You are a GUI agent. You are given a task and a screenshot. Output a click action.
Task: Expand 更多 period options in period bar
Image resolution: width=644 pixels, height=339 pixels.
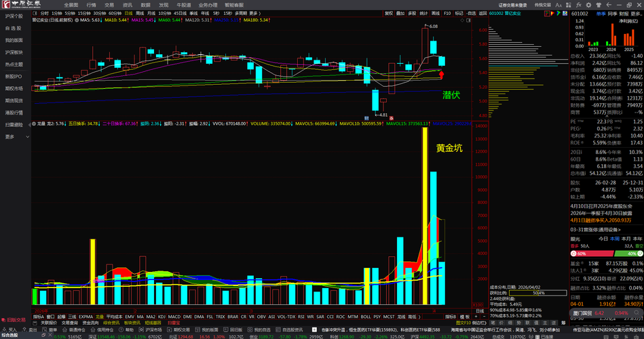(254, 14)
